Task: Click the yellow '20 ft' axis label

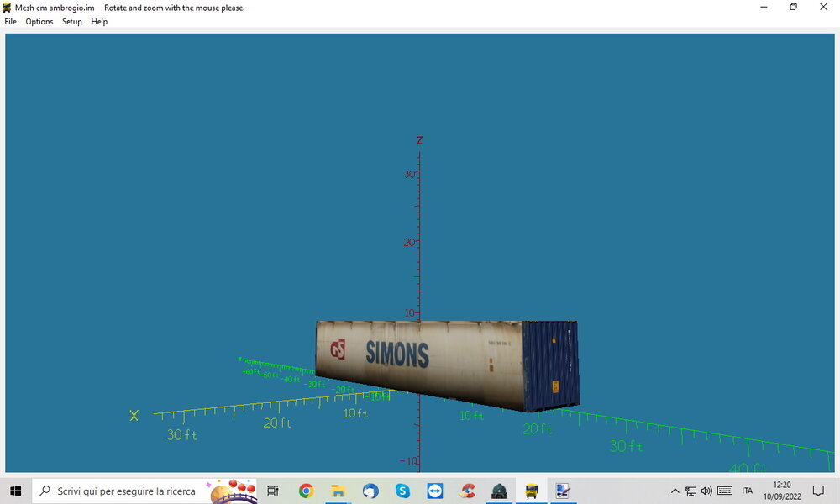Action: tap(277, 423)
